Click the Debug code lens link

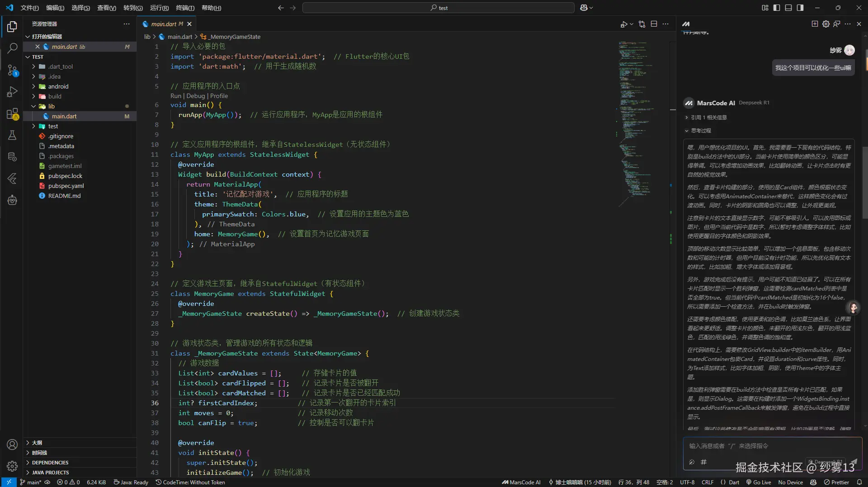(195, 96)
